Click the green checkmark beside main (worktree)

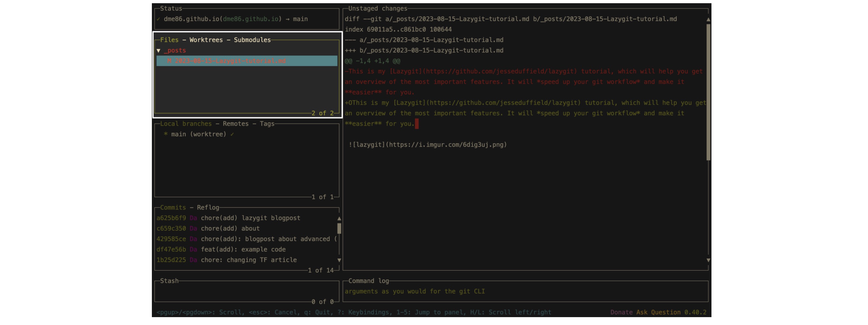[232, 134]
